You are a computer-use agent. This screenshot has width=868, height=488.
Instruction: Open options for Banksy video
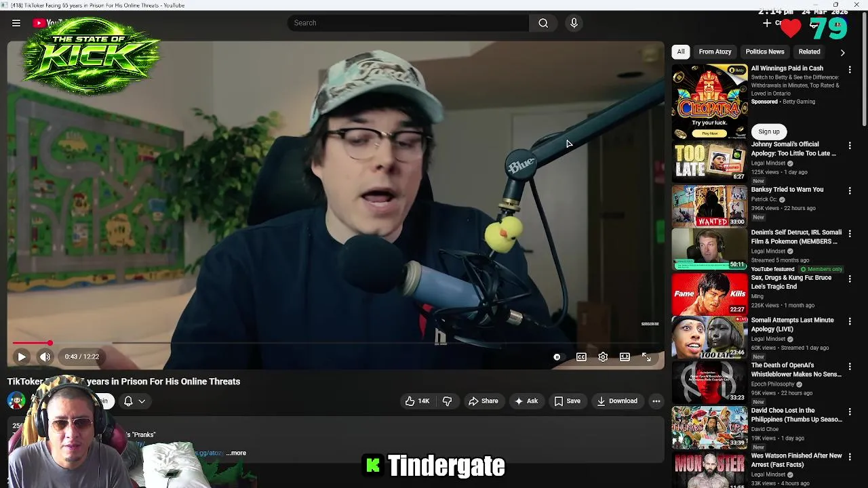[x=849, y=191]
